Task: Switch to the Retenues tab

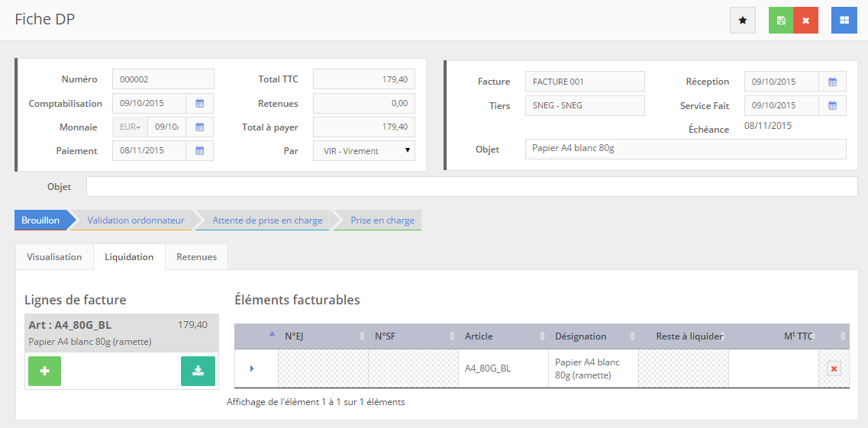Action: point(196,257)
